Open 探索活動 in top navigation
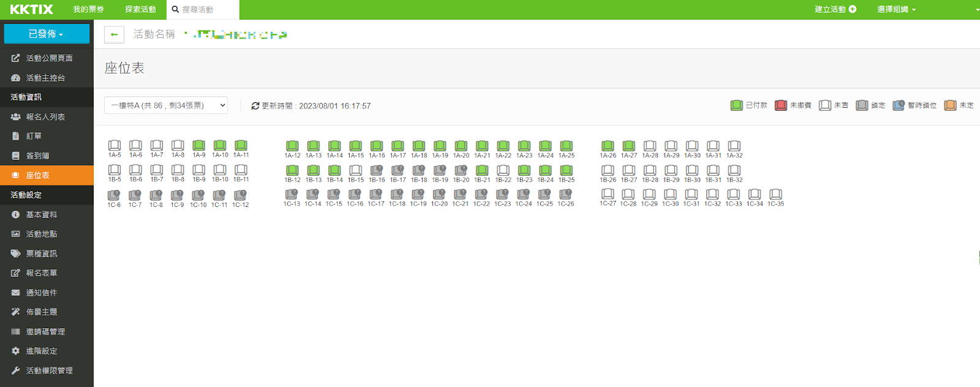980x387 pixels. click(140, 9)
